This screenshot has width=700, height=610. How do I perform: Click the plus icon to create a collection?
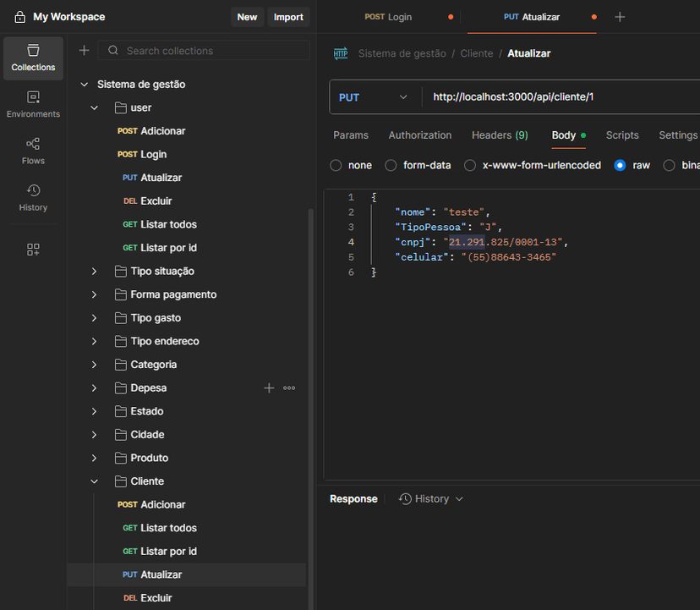(84, 51)
